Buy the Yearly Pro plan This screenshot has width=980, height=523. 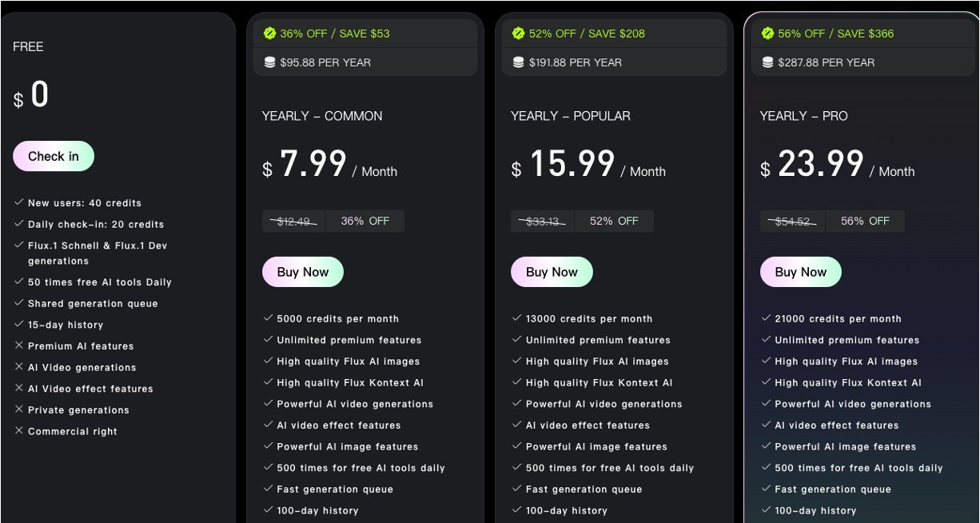pos(801,272)
